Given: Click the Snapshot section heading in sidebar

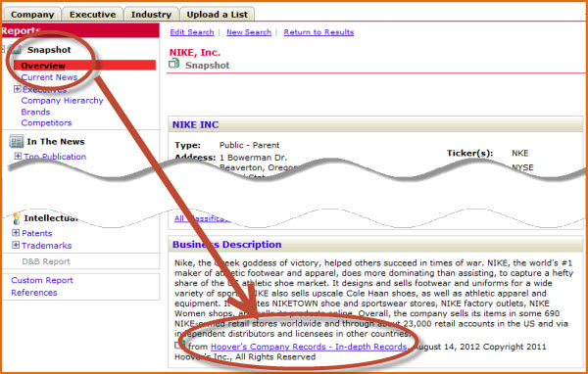Looking at the screenshot, I should [x=49, y=50].
